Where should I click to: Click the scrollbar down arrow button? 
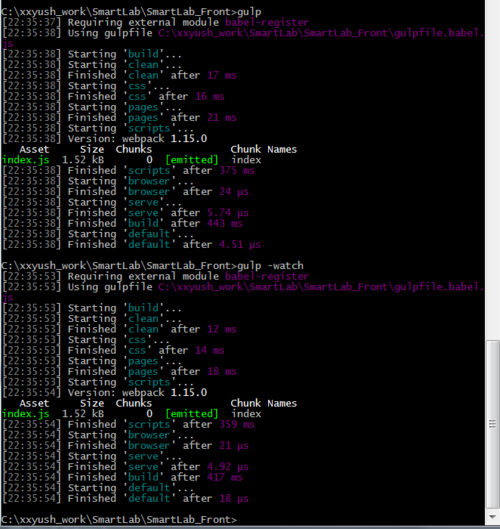point(492,517)
